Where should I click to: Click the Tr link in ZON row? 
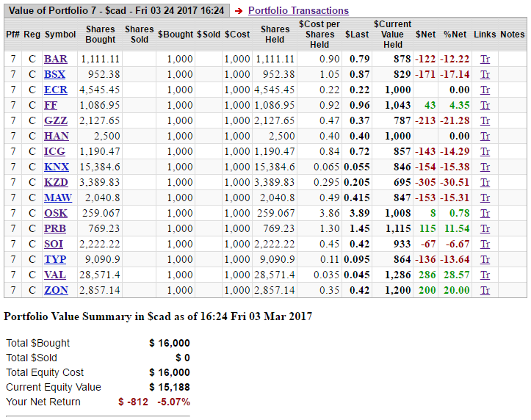coord(485,290)
